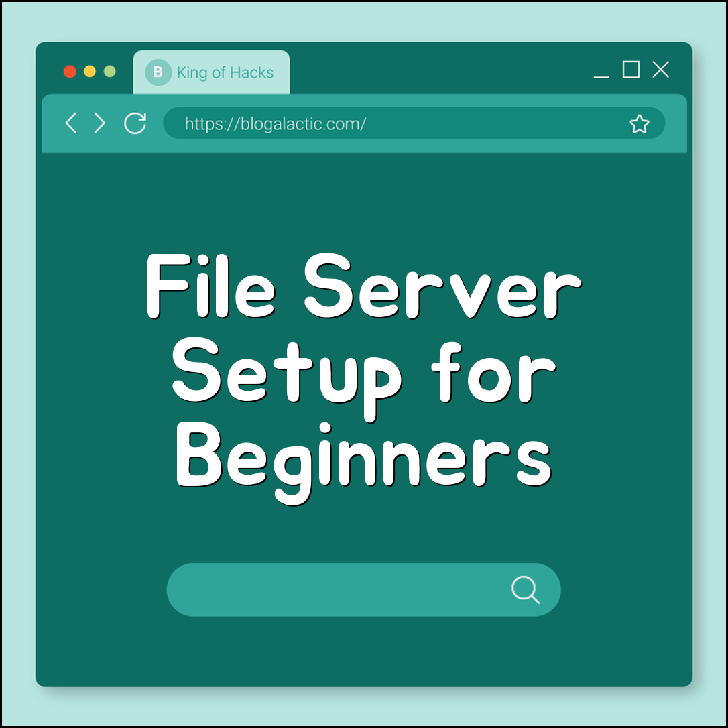Click the minimize underscore icon
Image resolution: width=728 pixels, height=728 pixels.
(601, 74)
